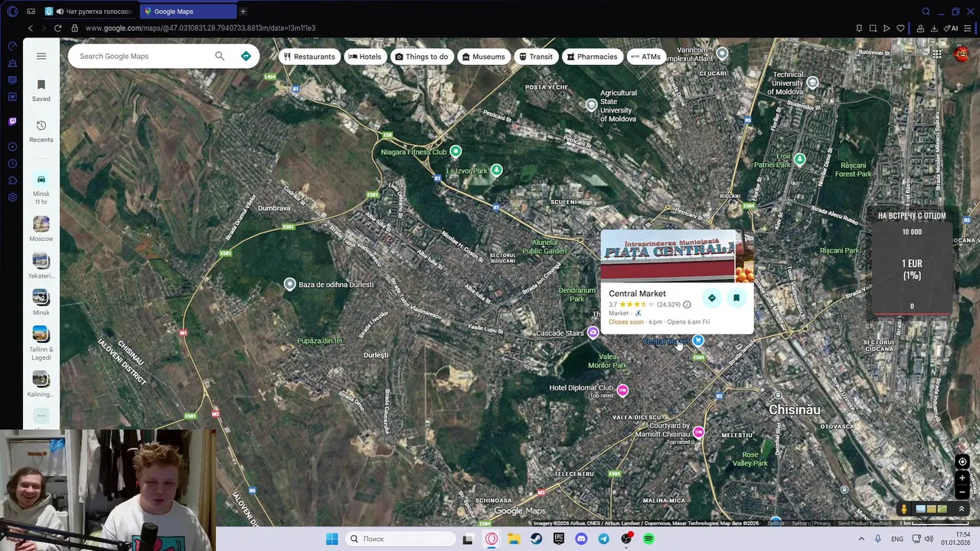This screenshot has width=980, height=551.
Task: Show hidden system tray icons
Action: point(861,539)
